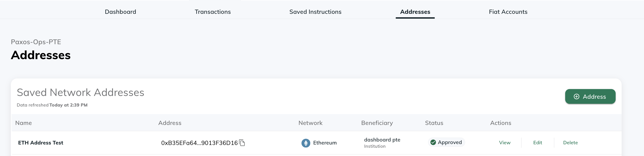
Task: Open the Fiat Accounts tab
Action: tap(508, 12)
